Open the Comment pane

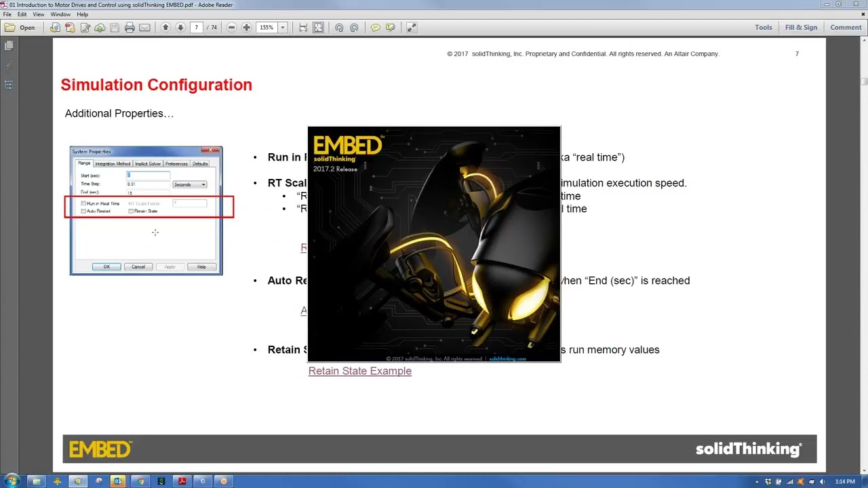coord(846,28)
